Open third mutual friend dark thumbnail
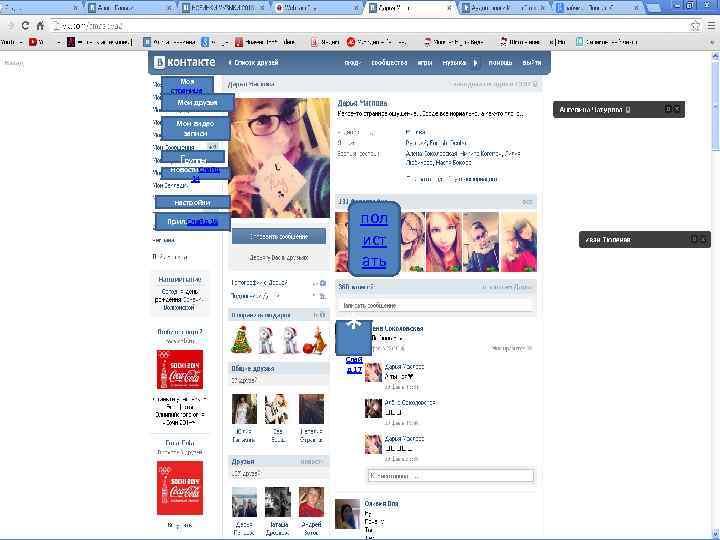This screenshot has height=540, width=720. [311, 409]
